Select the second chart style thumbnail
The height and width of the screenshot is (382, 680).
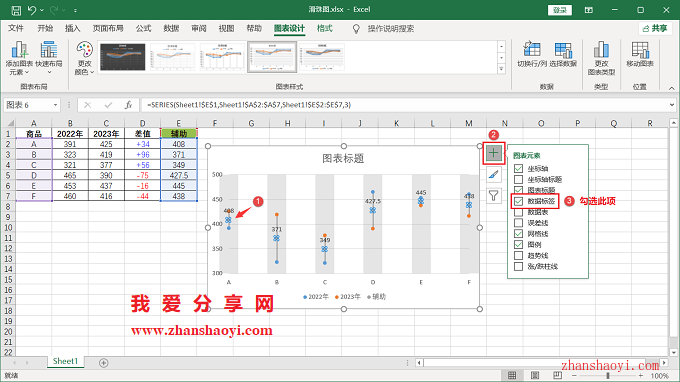pyautogui.click(x=173, y=57)
